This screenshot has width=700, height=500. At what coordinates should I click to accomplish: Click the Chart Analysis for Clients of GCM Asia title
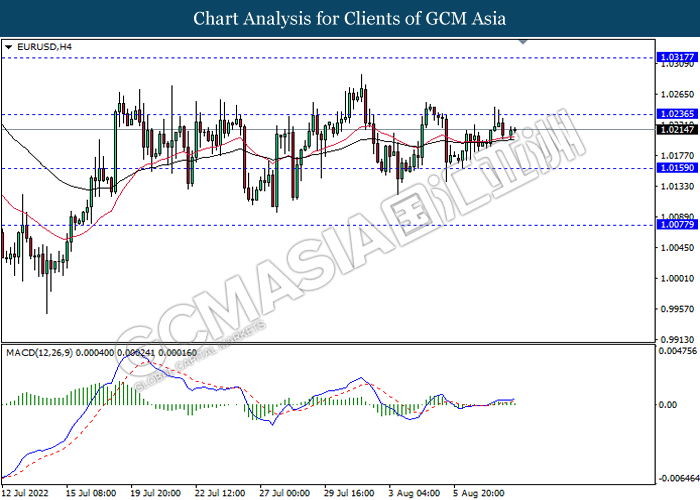[350, 18]
